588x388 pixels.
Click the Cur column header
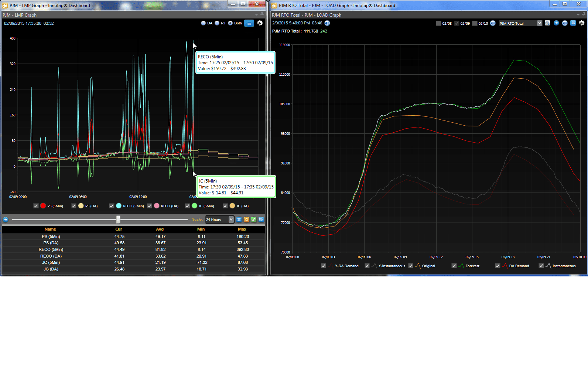coord(119,229)
